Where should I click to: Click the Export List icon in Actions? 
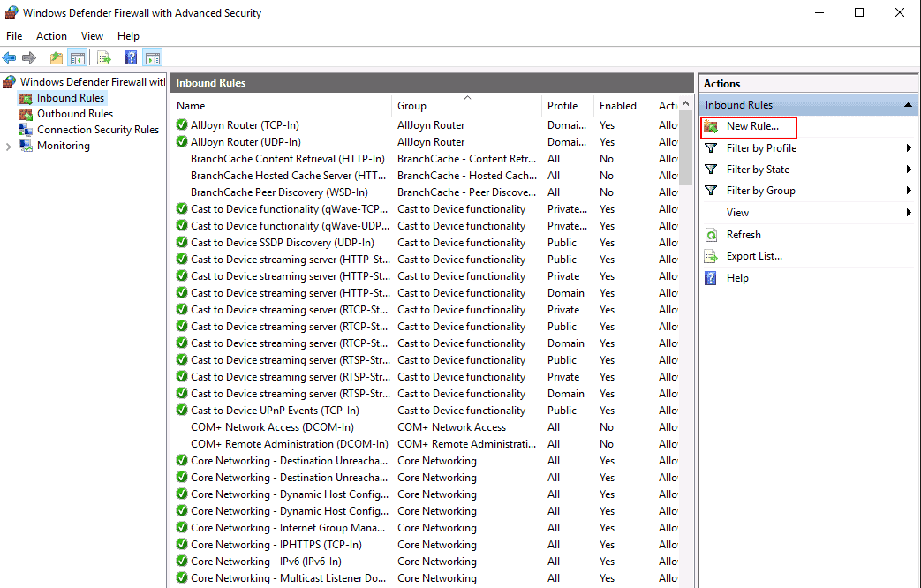coord(712,256)
